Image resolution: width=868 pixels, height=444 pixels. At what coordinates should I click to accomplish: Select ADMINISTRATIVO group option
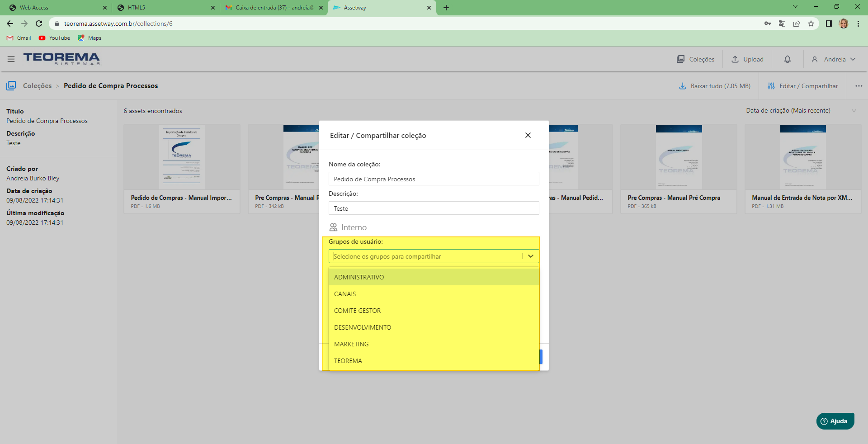pos(434,277)
